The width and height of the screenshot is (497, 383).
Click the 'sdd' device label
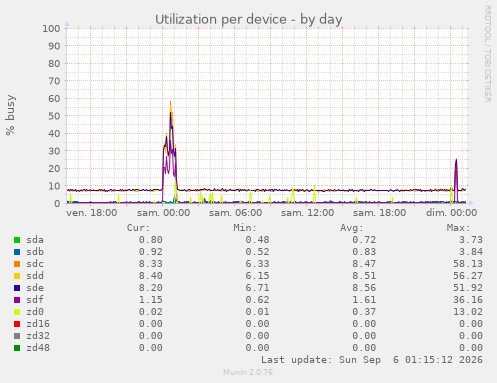[35, 276]
